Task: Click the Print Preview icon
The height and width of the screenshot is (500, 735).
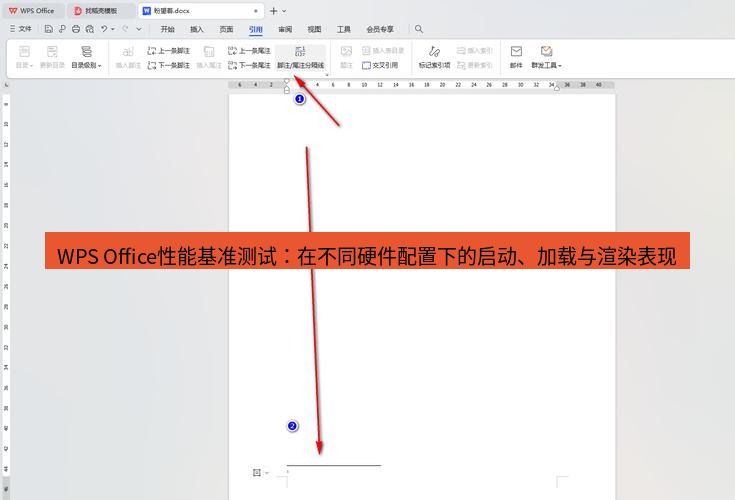Action: pos(90,29)
